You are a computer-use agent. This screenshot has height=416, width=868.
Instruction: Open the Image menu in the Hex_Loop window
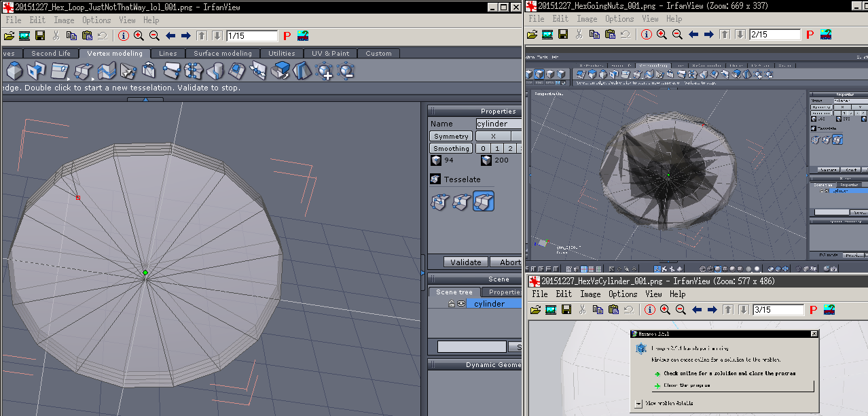64,20
